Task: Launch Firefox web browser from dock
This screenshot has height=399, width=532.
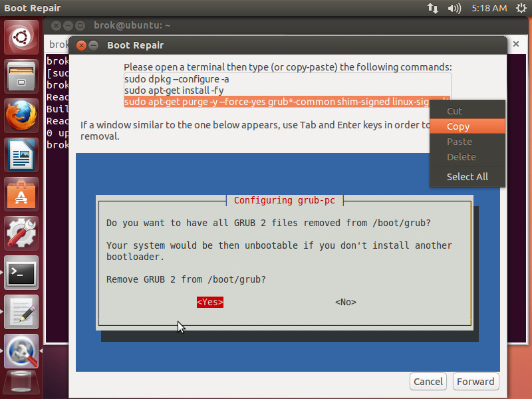Action: [21, 115]
